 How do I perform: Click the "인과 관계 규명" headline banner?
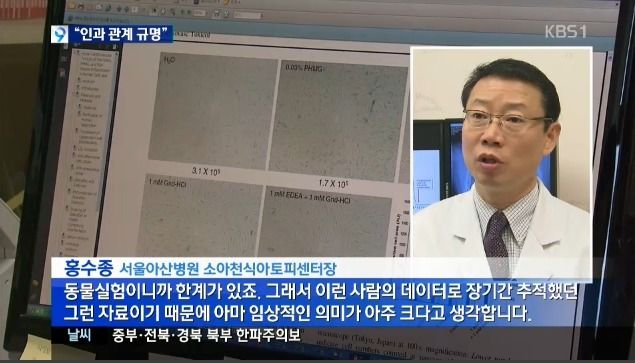[x=121, y=34]
